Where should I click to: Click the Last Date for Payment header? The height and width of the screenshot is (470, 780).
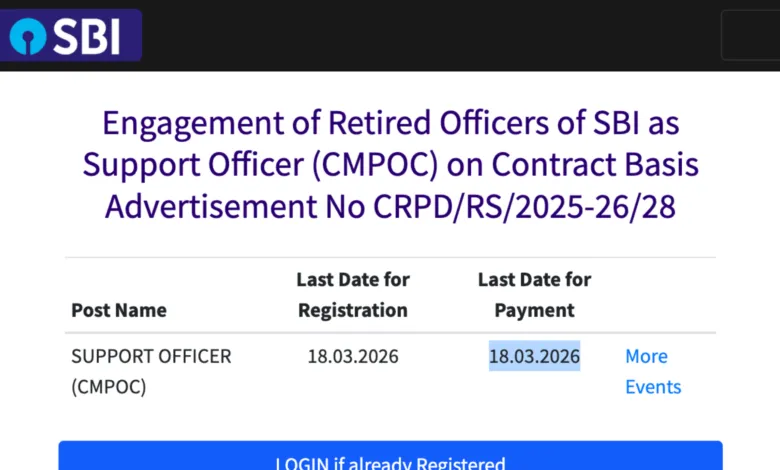tap(534, 294)
